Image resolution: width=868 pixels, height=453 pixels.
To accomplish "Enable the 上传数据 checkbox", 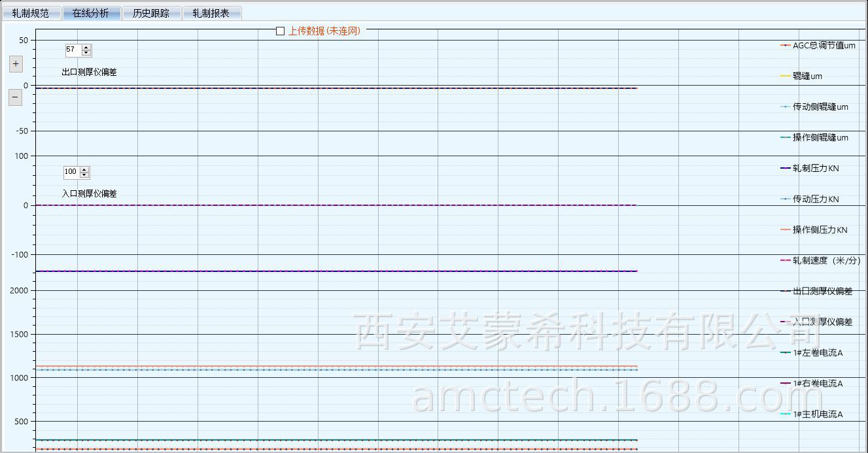I will point(281,31).
